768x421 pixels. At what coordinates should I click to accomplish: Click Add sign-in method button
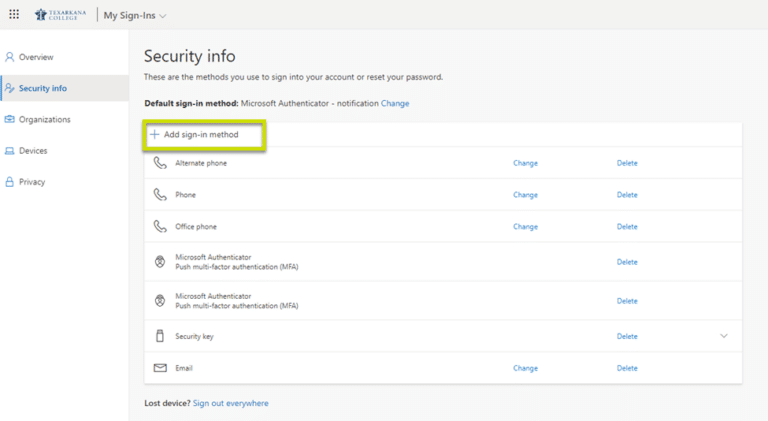tap(201, 134)
